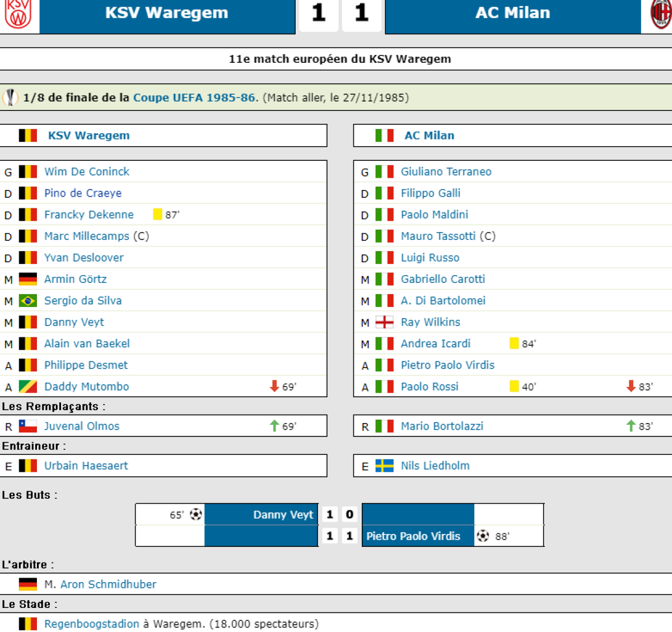The width and height of the screenshot is (672, 632).
Task: Click the AC Milan club crest
Action: coord(661,13)
